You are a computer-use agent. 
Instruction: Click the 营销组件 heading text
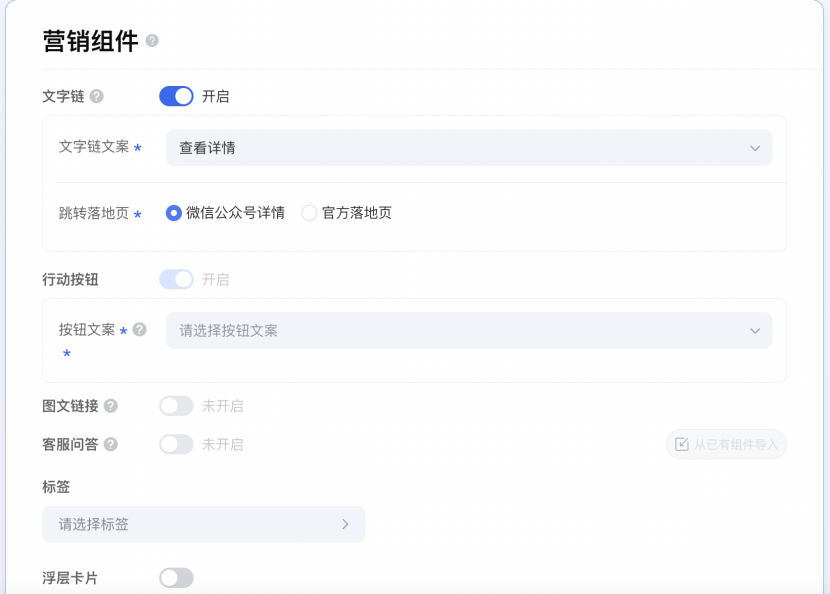tap(90, 41)
